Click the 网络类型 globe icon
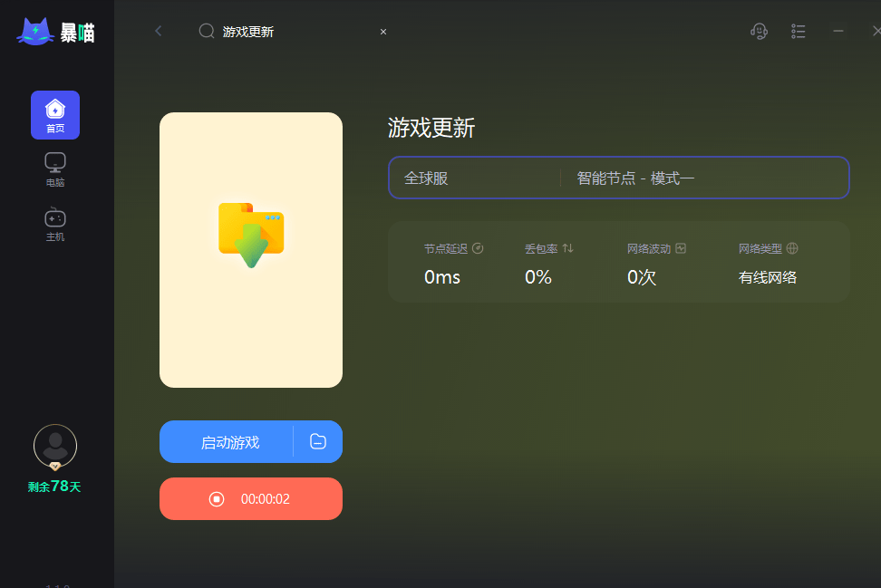 792,248
